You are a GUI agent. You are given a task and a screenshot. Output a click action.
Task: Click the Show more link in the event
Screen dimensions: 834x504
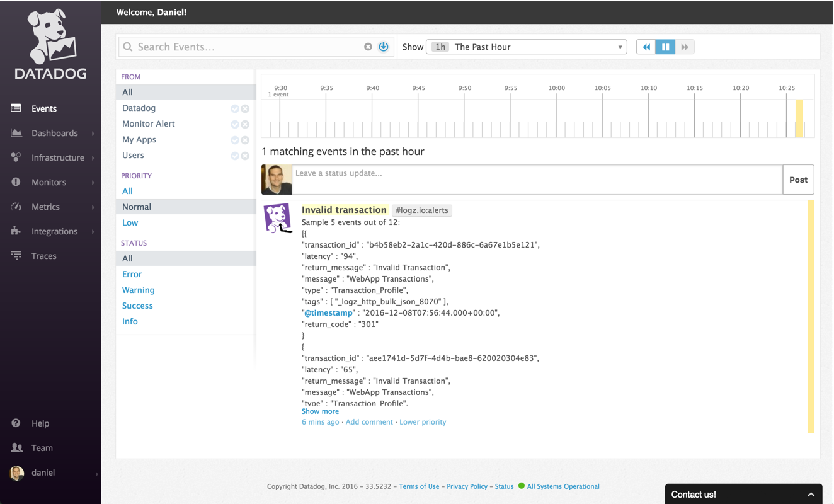click(320, 411)
